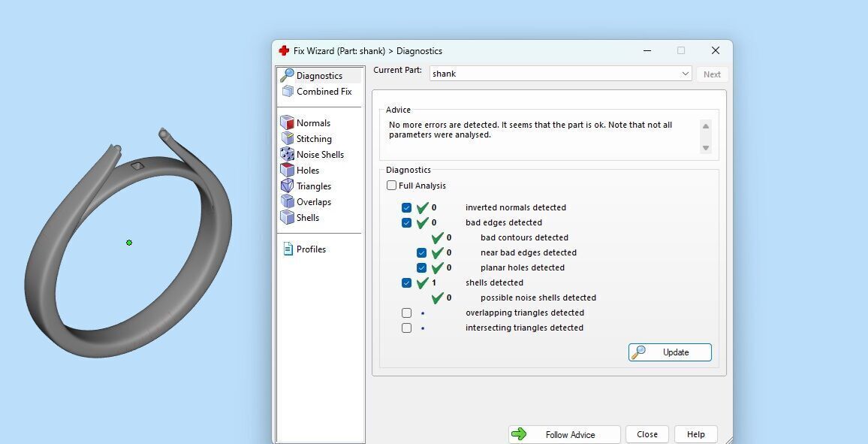Click the greyed-out Next button

click(712, 74)
